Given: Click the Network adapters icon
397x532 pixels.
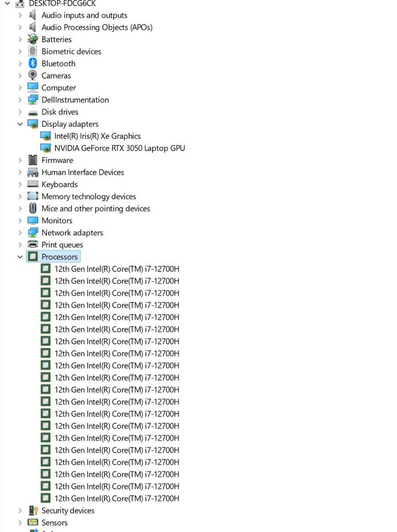Looking at the screenshot, I should (x=33, y=233).
